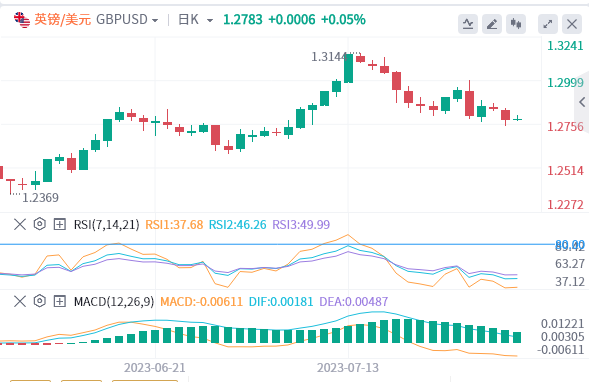
Task: Click the 2023-06-21 date marker
Action: click(x=155, y=367)
